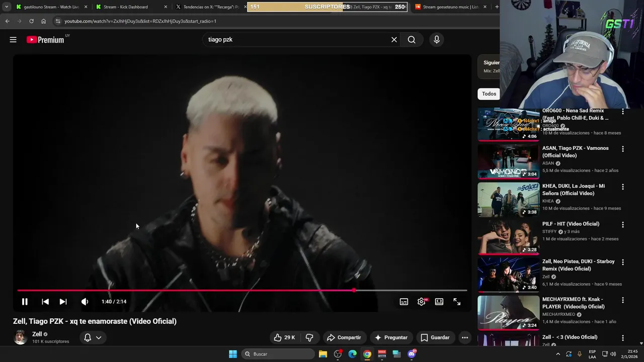Screen dimensions: 644x362
Task: Switch to Tendencias on X tab
Action: (x=211, y=7)
